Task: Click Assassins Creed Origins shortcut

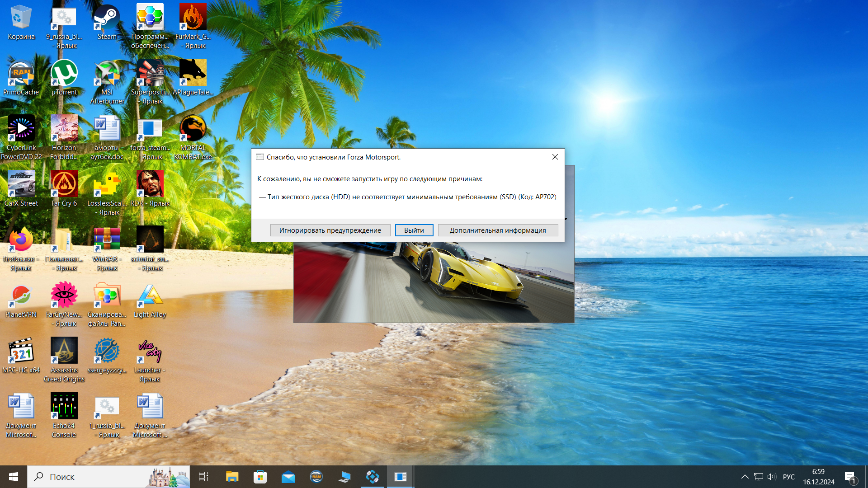Action: [64, 351]
